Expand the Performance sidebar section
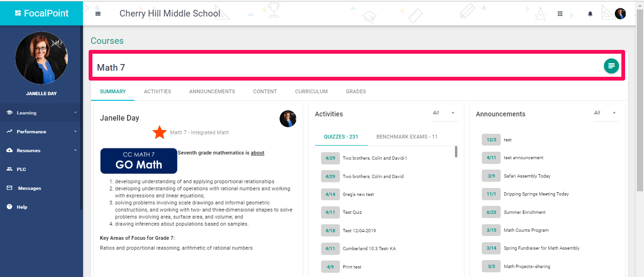The image size is (644, 277). [x=75, y=131]
